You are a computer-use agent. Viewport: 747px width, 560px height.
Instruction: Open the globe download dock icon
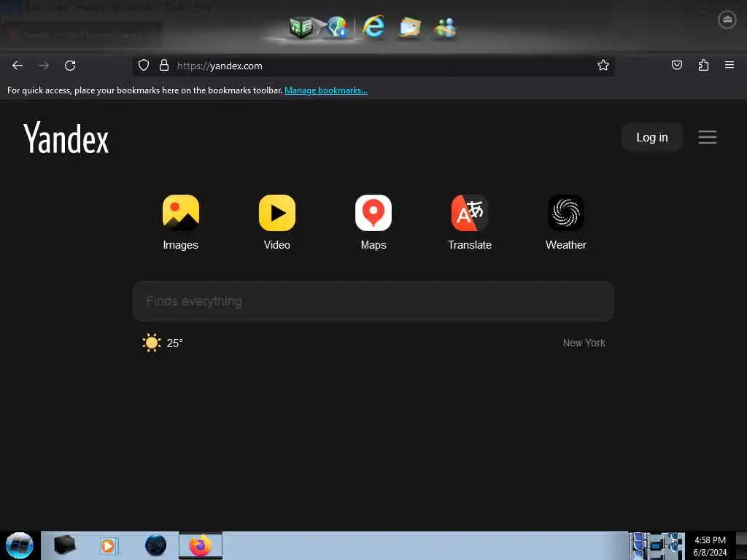click(x=337, y=27)
